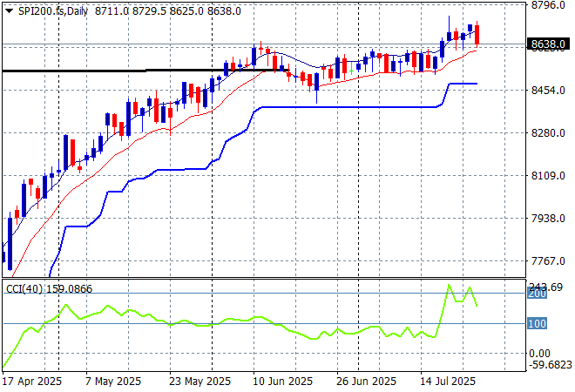
Task: Click the 8796.0 price axis label
Action: pyautogui.click(x=549, y=5)
